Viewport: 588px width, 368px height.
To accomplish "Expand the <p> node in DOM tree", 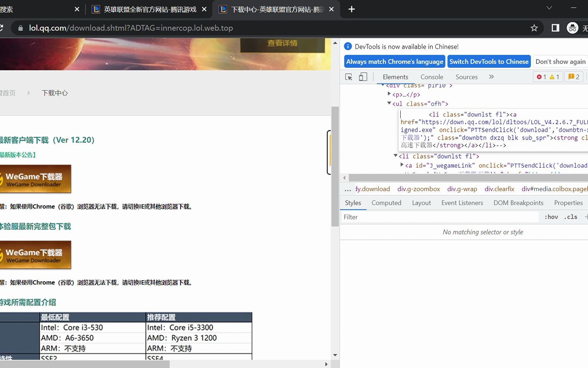I will coord(389,94).
